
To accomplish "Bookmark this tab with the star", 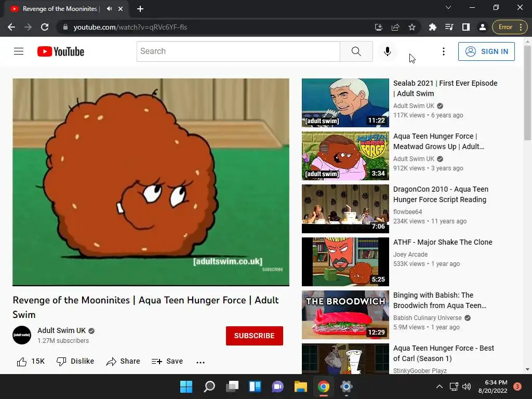I will click(x=412, y=27).
